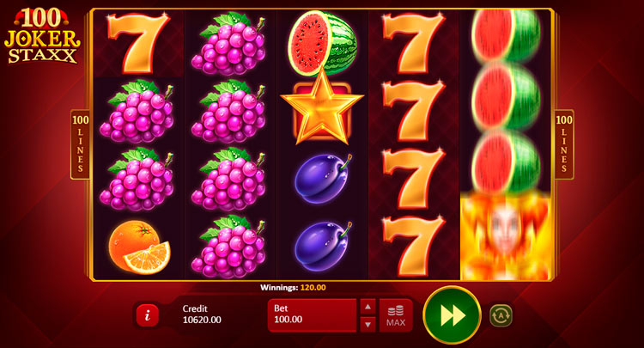Screen dimensions: 644x348
Task: Click the top-left 7 symbol
Action: [x=138, y=43]
